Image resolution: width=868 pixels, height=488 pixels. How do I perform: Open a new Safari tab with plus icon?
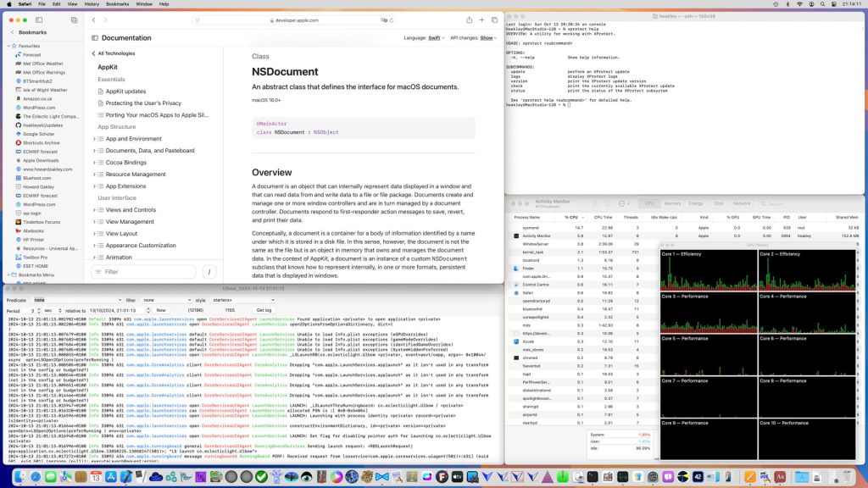tap(481, 19)
